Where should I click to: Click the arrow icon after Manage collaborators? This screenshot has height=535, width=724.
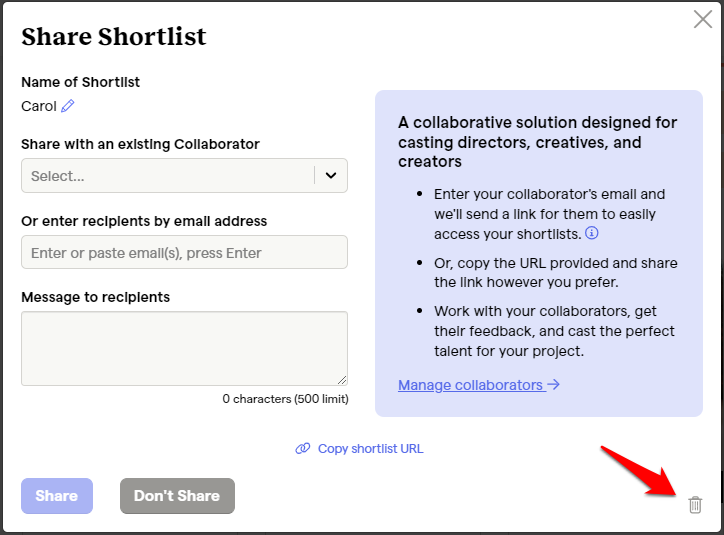553,384
